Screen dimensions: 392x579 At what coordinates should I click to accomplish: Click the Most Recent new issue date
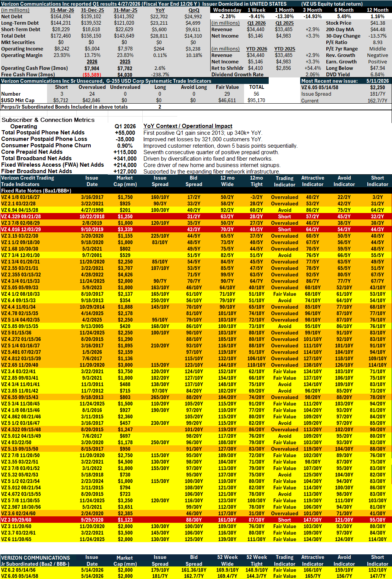[x=378, y=81]
